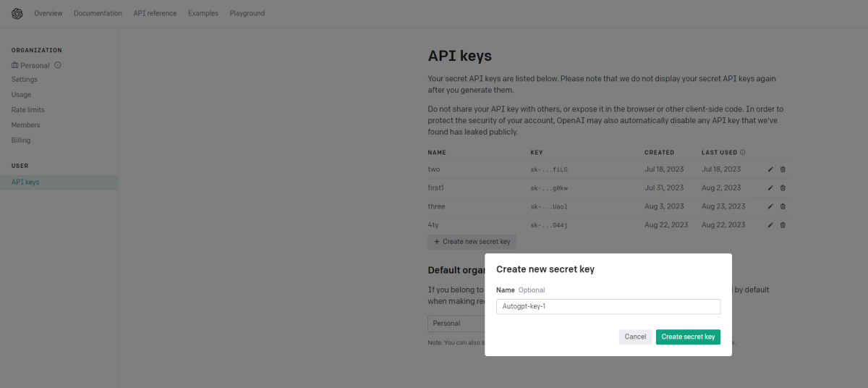
Task: Open the Documentation tab
Action: coord(98,14)
